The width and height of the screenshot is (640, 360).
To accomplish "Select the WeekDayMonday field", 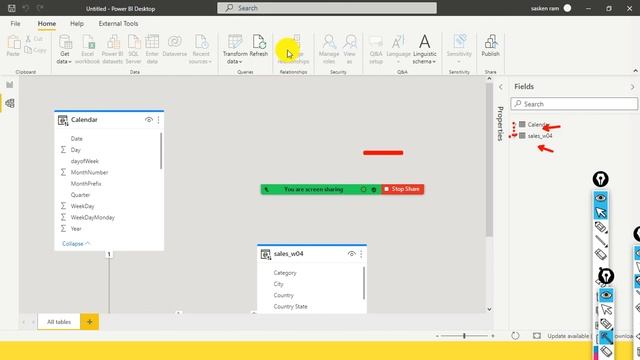I will pos(93,218).
